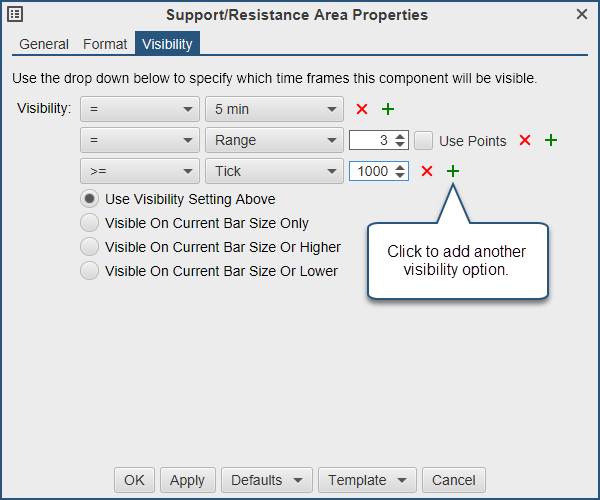Click green plus on Range row
Screen dimensions: 600x500
click(x=550, y=140)
